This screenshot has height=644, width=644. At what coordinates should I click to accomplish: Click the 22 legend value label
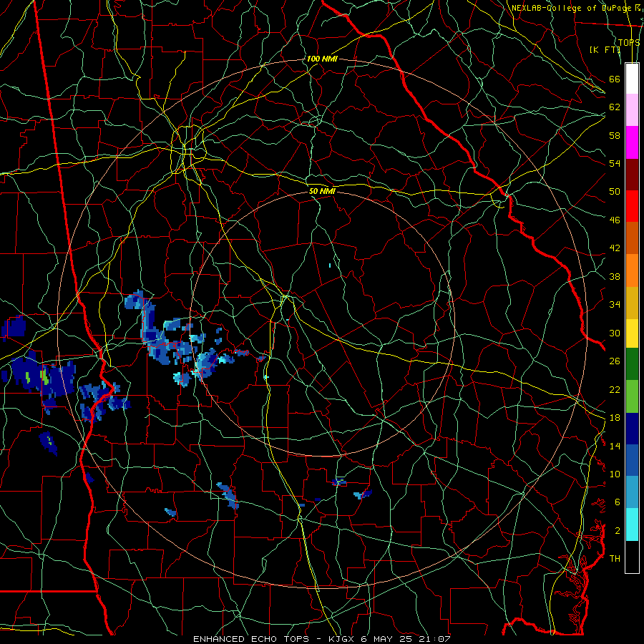pos(615,389)
